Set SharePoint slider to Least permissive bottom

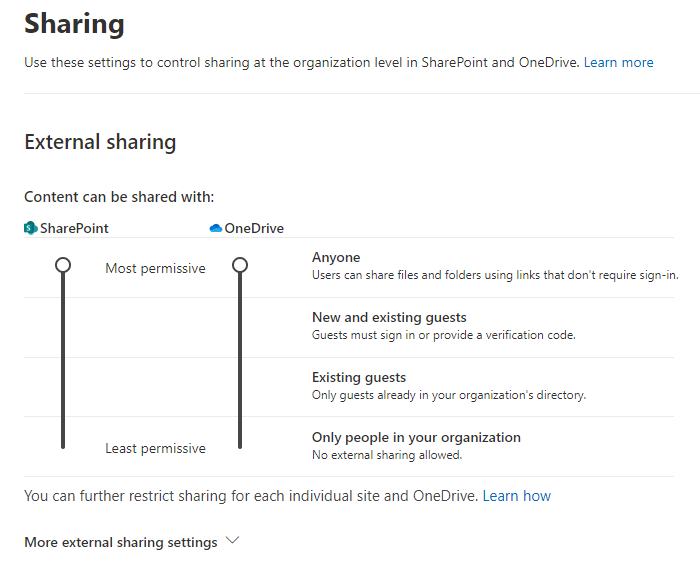coord(63,445)
